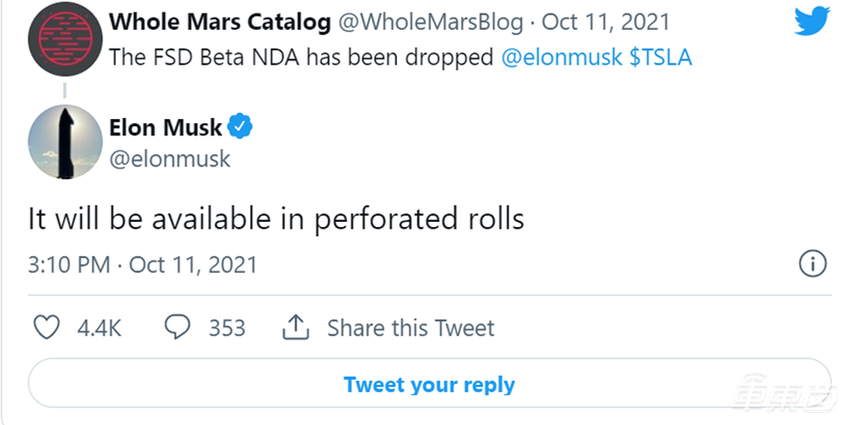Click the Twitter bird logo

(x=812, y=22)
